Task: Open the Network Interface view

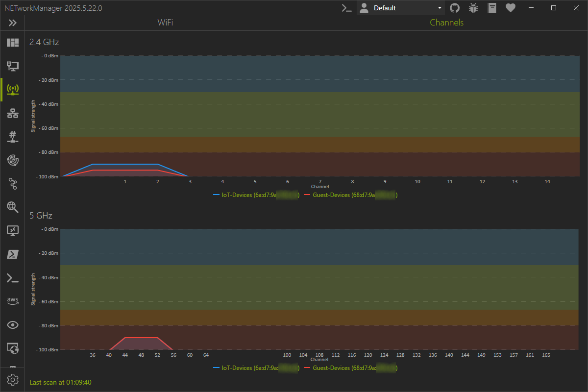Action: (x=12, y=66)
